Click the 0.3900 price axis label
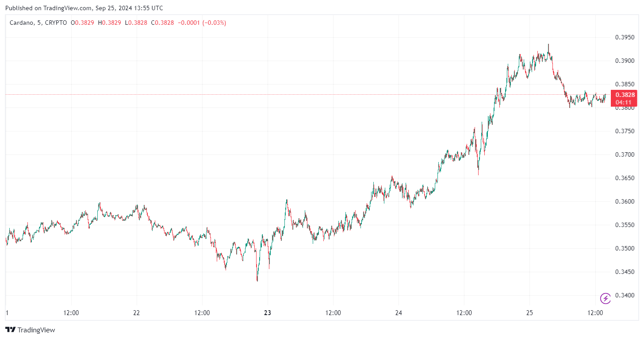Screen dimensions: 644x339 click(625, 61)
